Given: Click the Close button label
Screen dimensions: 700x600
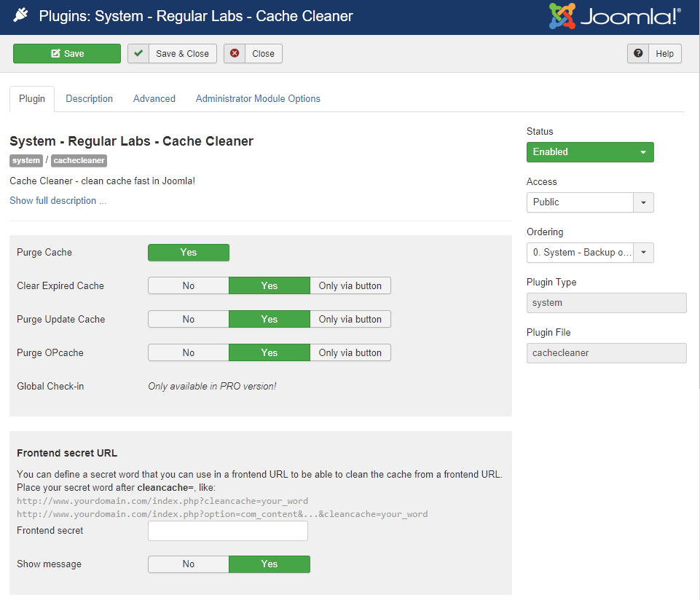Looking at the screenshot, I should click(x=264, y=54).
